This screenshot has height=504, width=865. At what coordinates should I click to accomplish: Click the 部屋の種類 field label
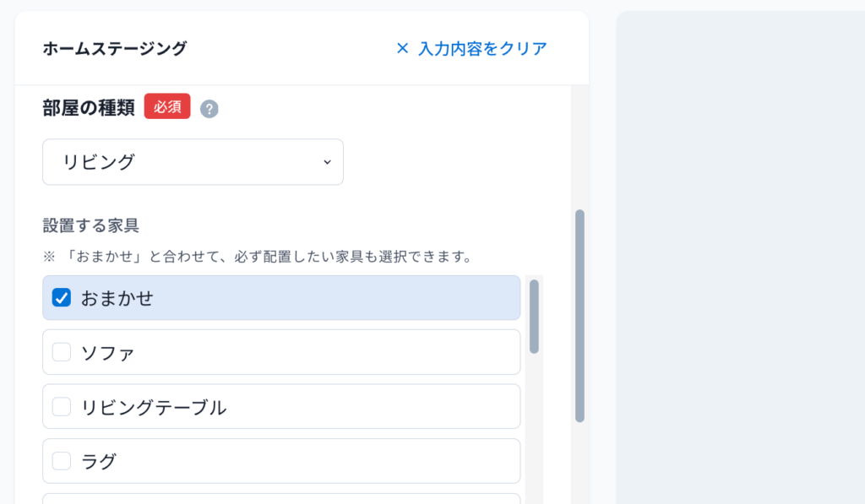coord(89,107)
